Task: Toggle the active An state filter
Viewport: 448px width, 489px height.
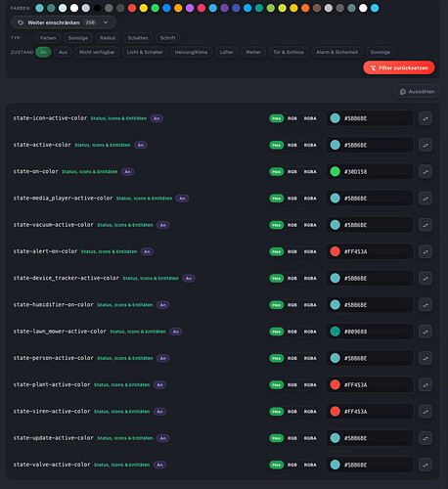Action: coord(43,52)
